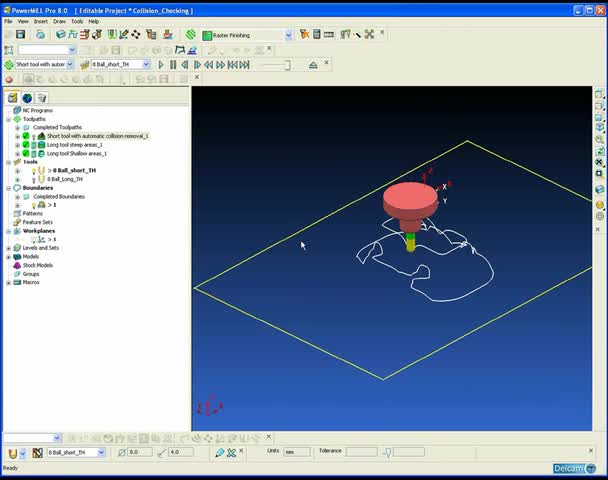Click the calculator icon in main toolbar
This screenshot has width=608, height=480.
pyautogui.click(x=316, y=35)
